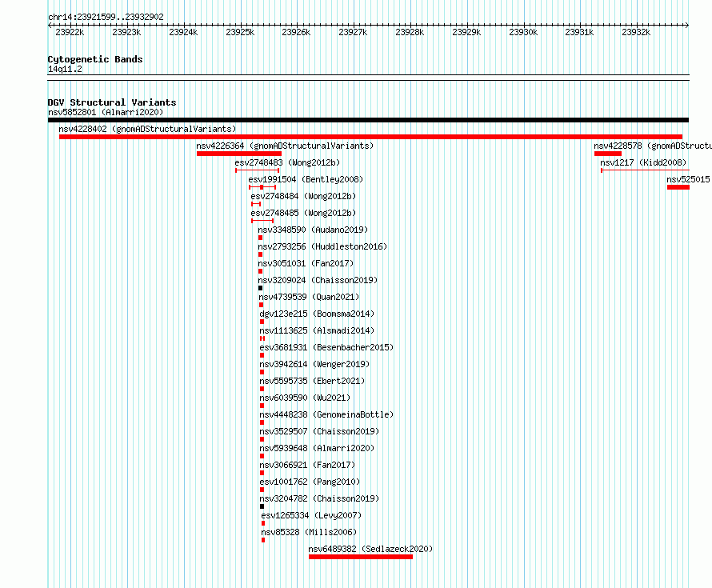Click the Cytogenetic Bands track title
The height and width of the screenshot is (588, 712).
coord(95,59)
